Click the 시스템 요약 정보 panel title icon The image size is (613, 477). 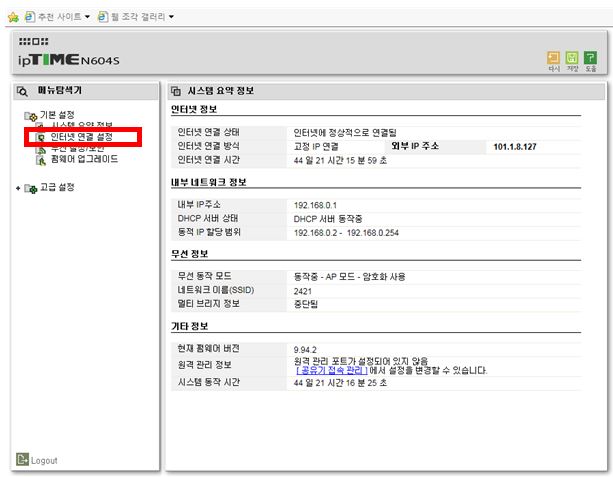point(177,90)
